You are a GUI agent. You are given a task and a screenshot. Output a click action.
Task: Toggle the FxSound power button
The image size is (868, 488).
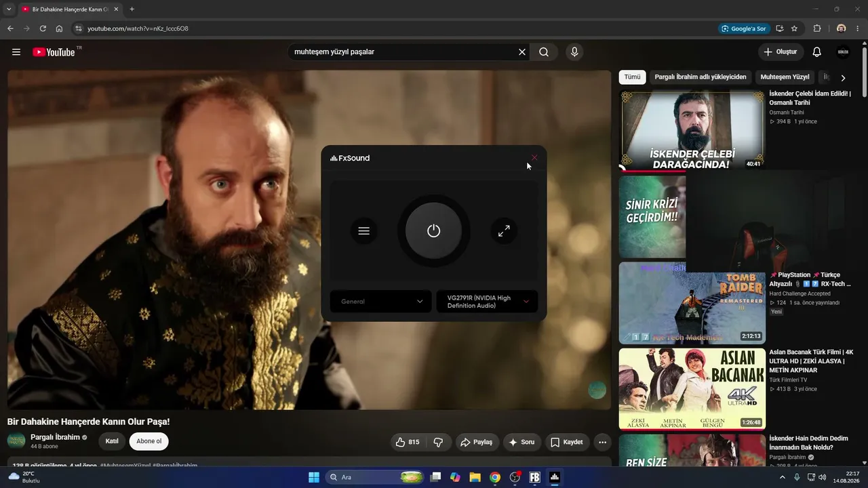point(433,231)
